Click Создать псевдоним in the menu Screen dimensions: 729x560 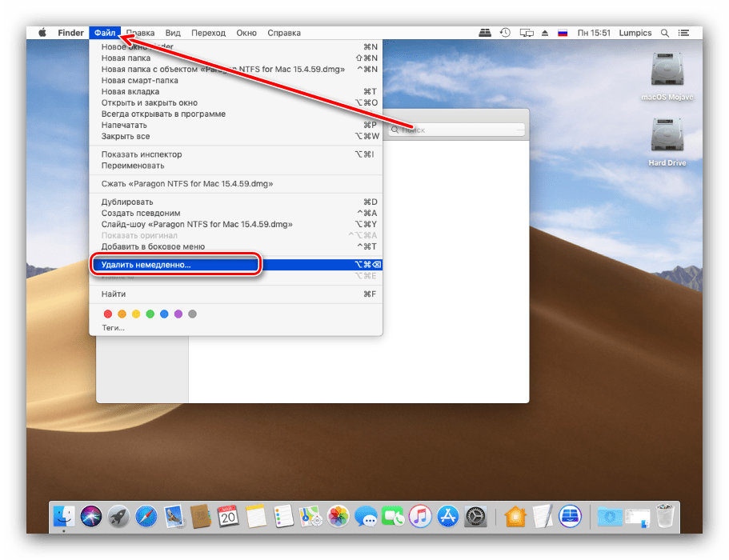click(139, 213)
